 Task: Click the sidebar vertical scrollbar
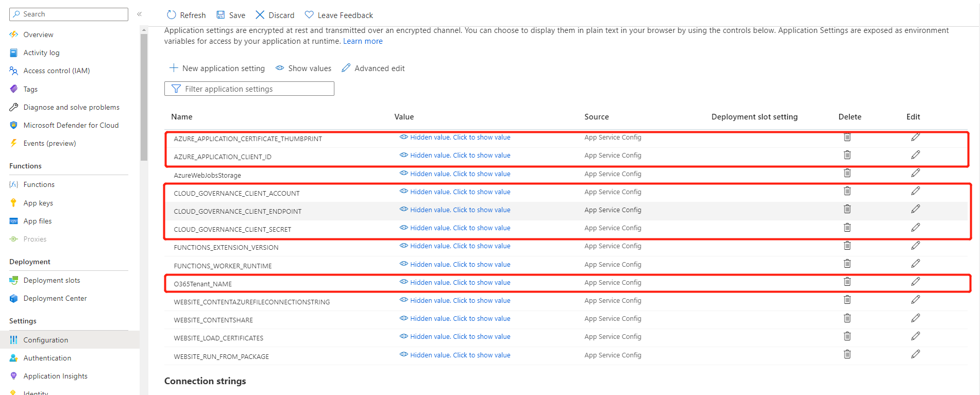(144, 98)
